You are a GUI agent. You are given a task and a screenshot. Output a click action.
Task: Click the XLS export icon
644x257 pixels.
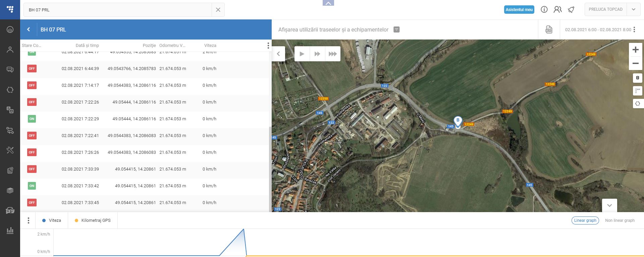pos(549,29)
